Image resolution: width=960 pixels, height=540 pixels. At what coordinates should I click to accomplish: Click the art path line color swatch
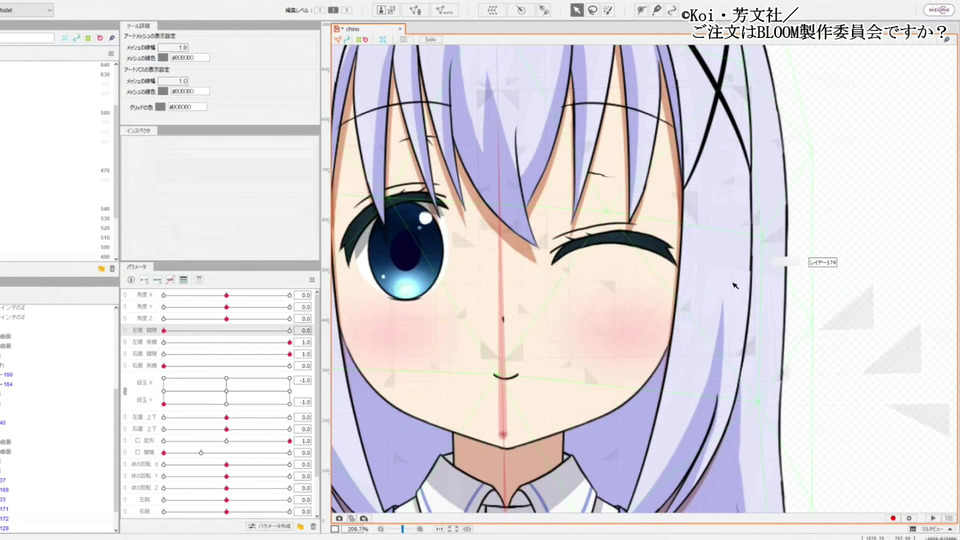[163, 91]
